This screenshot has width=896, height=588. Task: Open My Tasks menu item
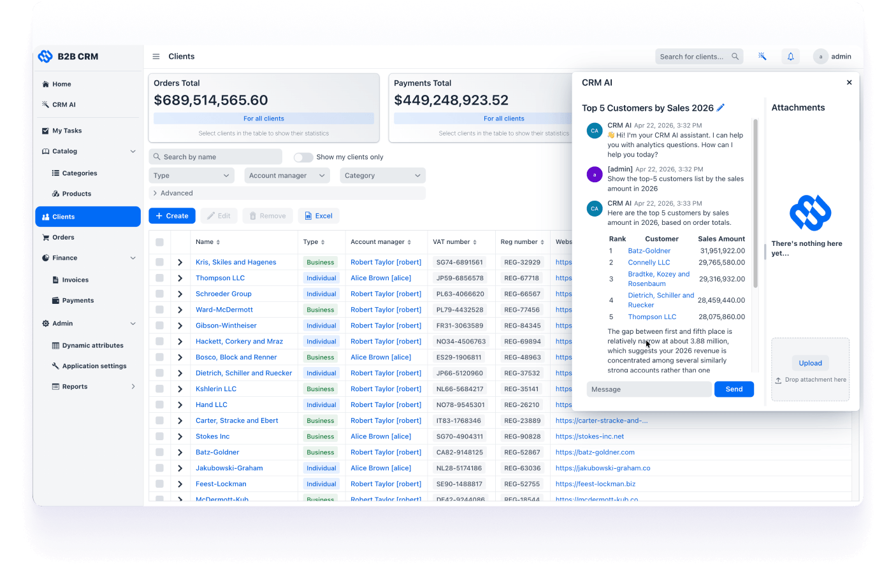coord(88,131)
